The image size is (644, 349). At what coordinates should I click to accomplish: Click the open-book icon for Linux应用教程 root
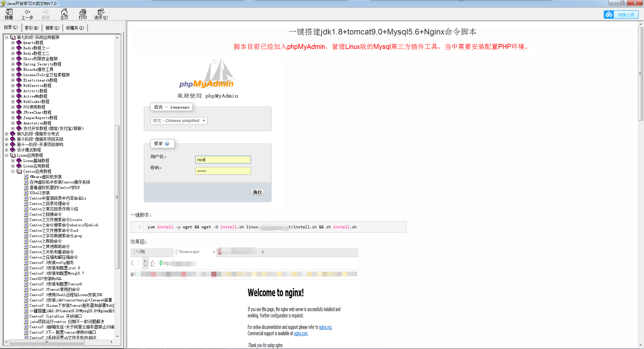click(13, 155)
